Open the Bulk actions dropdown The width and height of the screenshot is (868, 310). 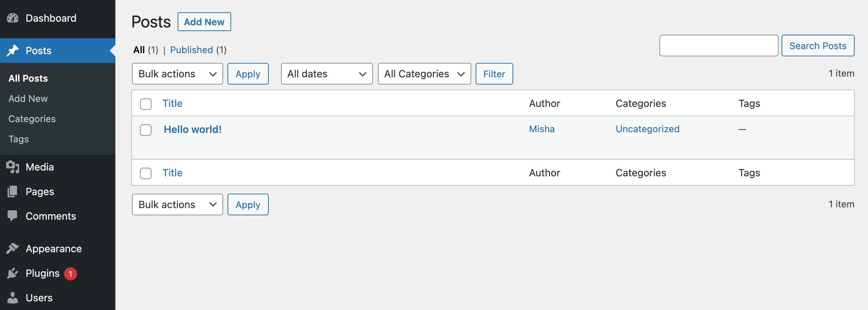[x=177, y=74]
